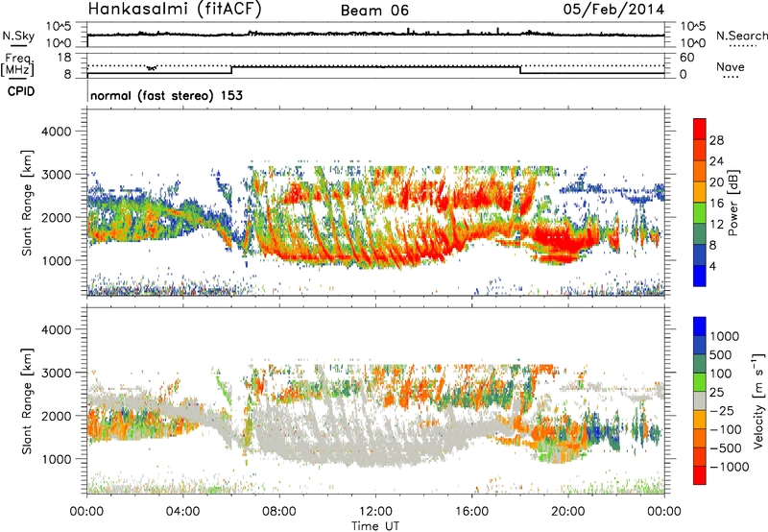Click the red swatch of the Power colorbar
The image size is (768, 532).
[700, 129]
